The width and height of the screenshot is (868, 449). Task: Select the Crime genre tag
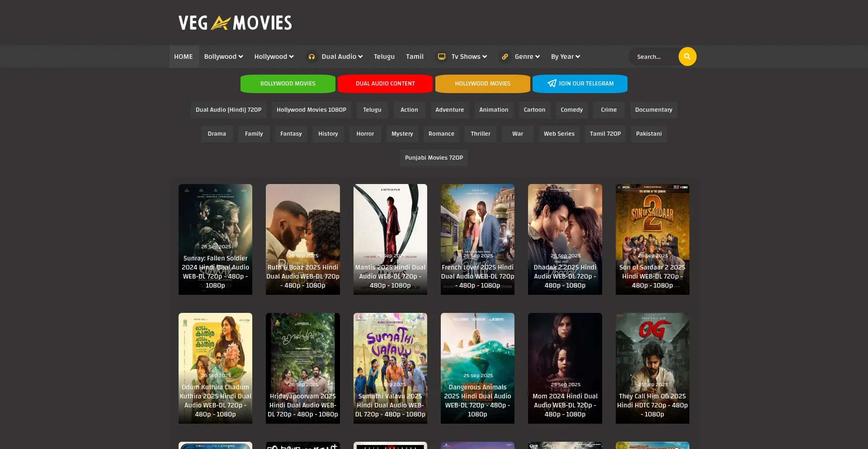coord(609,110)
